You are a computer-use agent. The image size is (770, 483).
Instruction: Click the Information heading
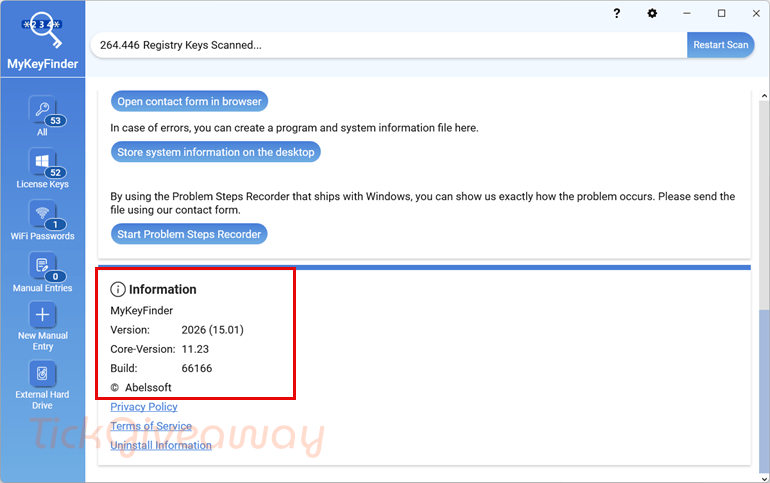tap(163, 290)
